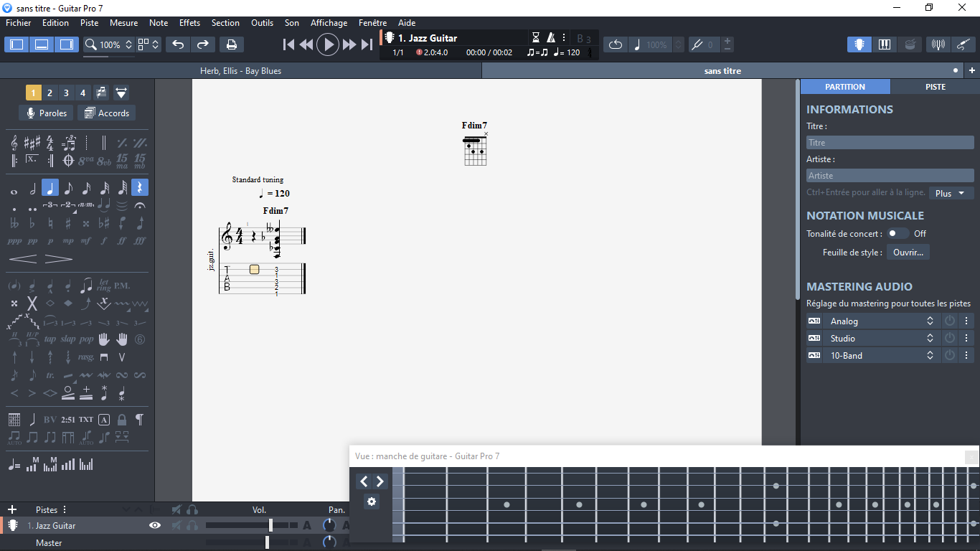
Task: Mute the Jazz Guitar track
Action: [x=176, y=524]
